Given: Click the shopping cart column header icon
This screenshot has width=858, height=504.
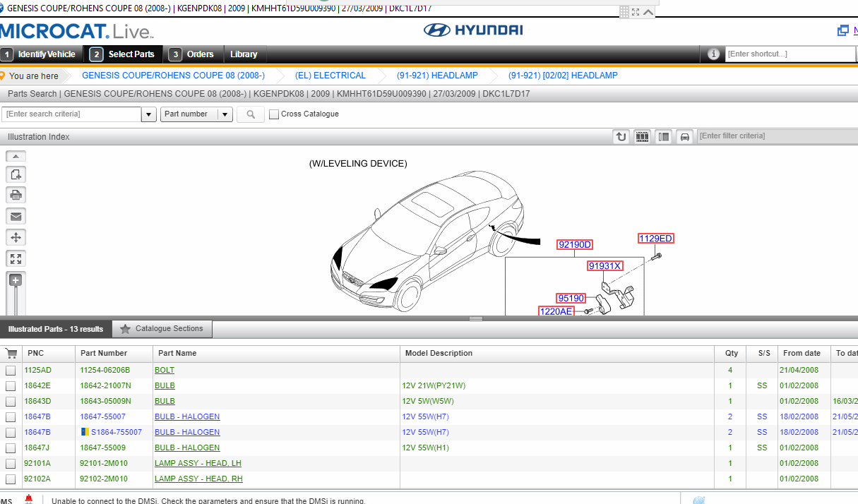Looking at the screenshot, I should (11, 353).
